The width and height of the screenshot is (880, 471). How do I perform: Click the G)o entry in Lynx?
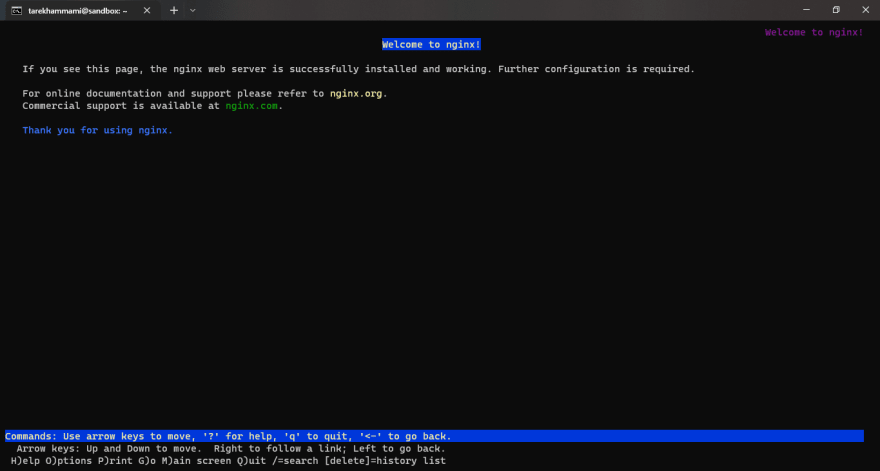point(147,461)
